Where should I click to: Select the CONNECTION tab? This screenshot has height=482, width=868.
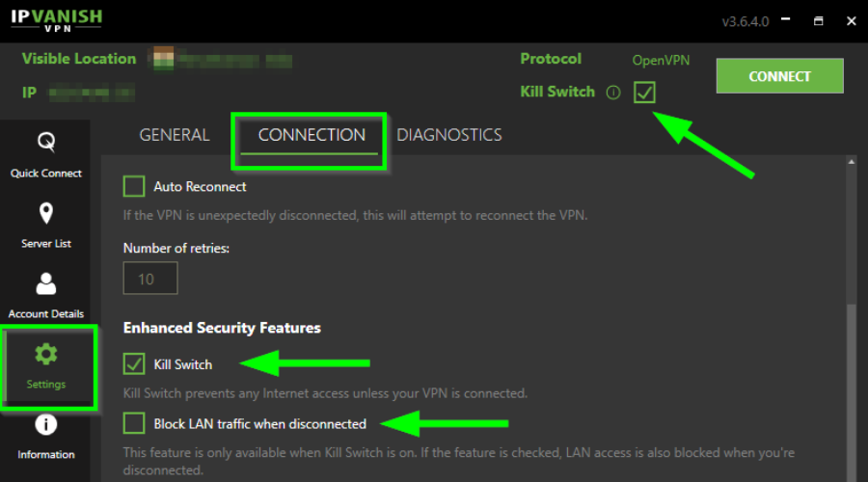pos(312,135)
